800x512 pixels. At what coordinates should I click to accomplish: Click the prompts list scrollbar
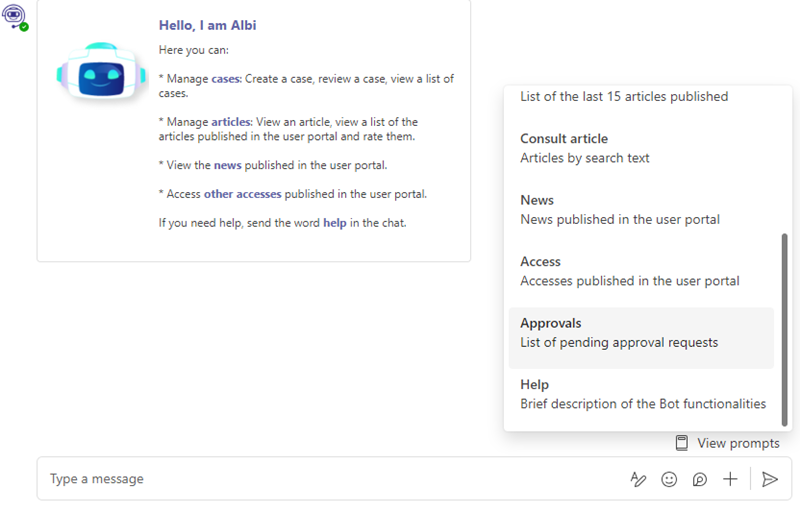coord(785,329)
